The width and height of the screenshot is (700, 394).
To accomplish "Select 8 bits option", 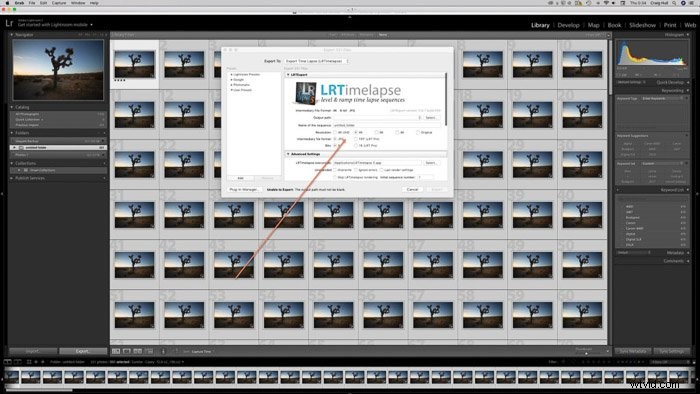I will click(335, 145).
